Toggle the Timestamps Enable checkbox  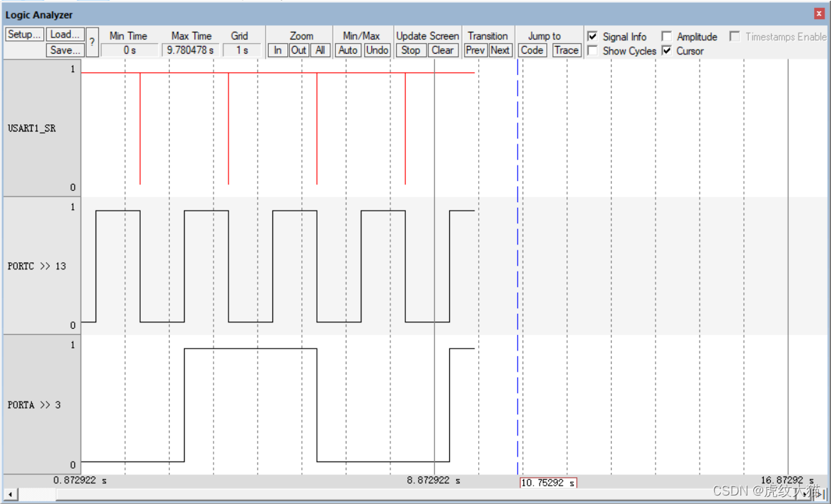coord(735,37)
